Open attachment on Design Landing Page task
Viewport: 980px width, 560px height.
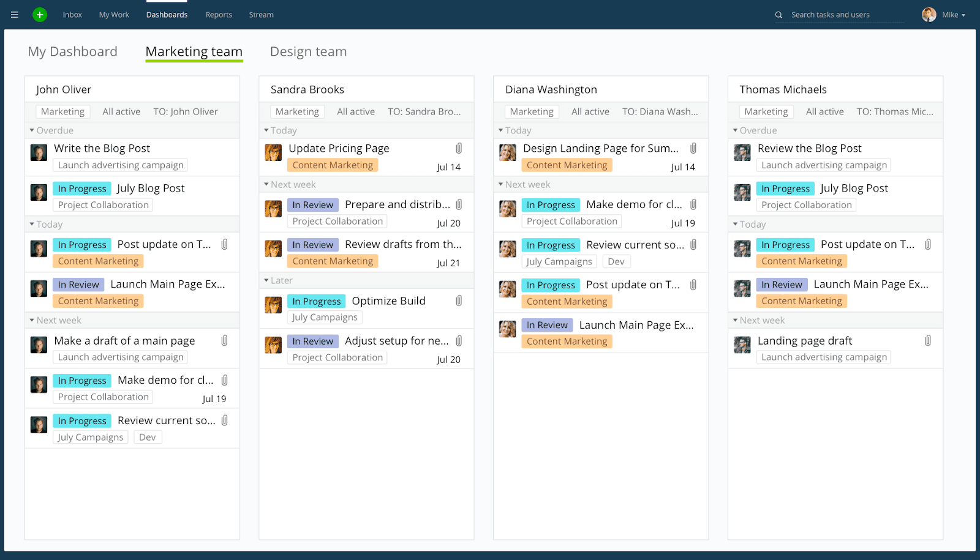pos(693,148)
